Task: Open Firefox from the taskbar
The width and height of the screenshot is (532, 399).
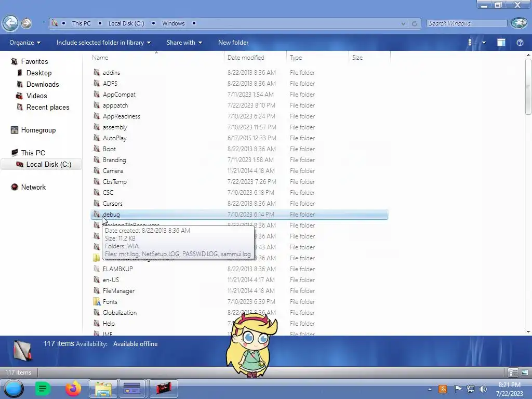Action: click(x=73, y=389)
